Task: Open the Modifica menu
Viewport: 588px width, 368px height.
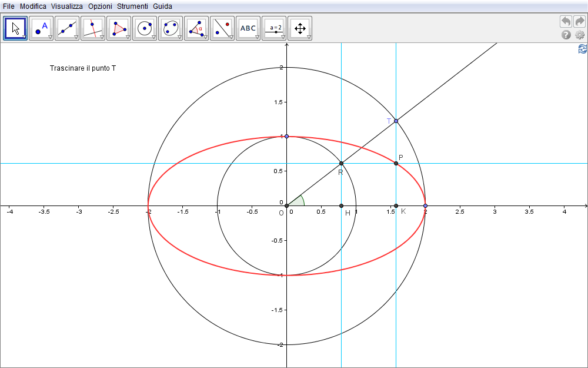Action: click(x=33, y=6)
